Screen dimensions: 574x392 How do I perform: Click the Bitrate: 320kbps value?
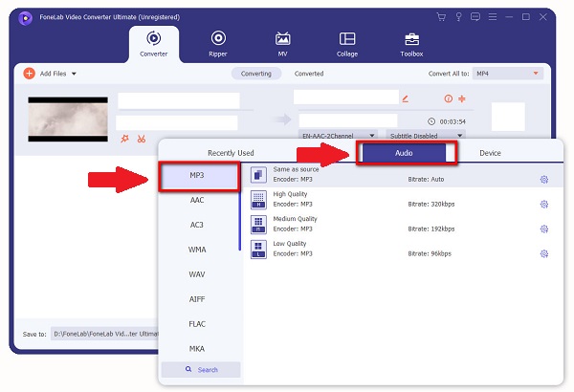431,205
